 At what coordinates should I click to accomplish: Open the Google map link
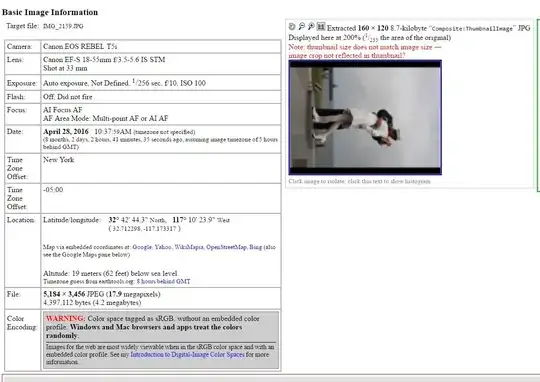click(x=142, y=247)
